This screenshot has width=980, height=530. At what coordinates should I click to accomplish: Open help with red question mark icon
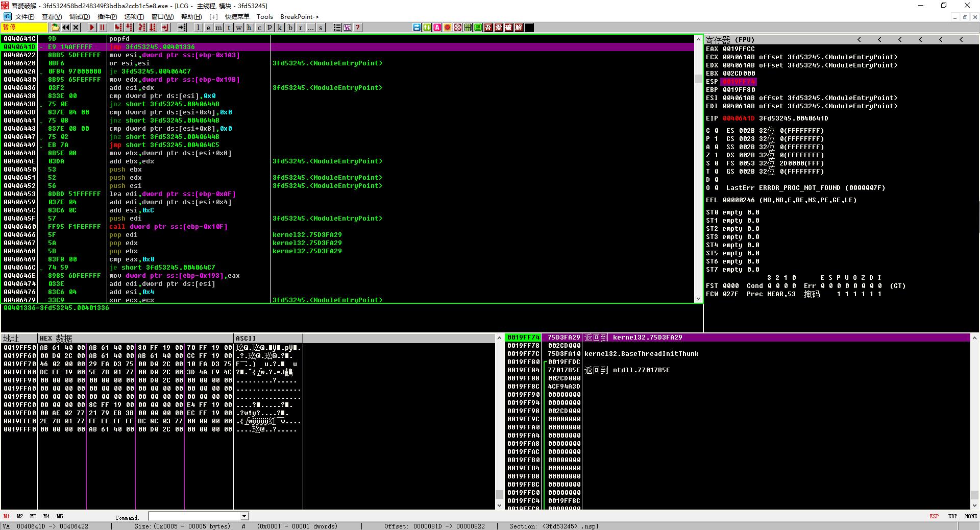click(357, 28)
